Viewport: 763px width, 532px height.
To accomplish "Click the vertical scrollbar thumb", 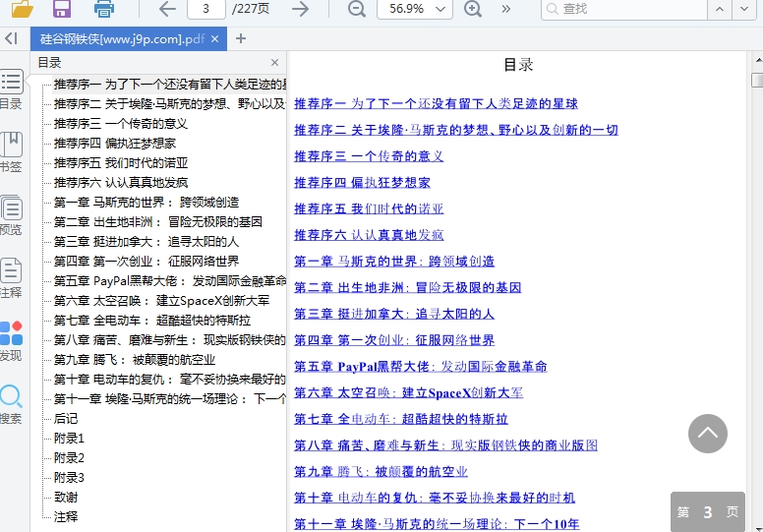I will point(757,80).
